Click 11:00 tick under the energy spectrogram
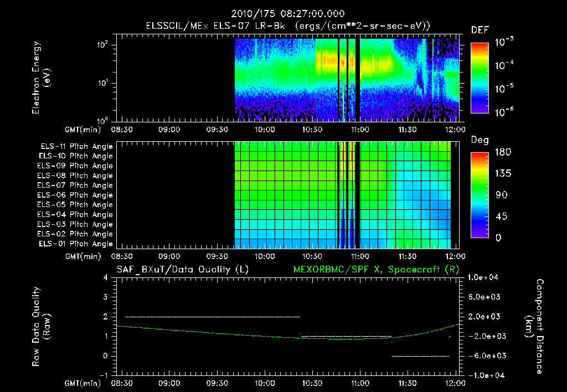The height and width of the screenshot is (392, 567). pyautogui.click(x=360, y=130)
